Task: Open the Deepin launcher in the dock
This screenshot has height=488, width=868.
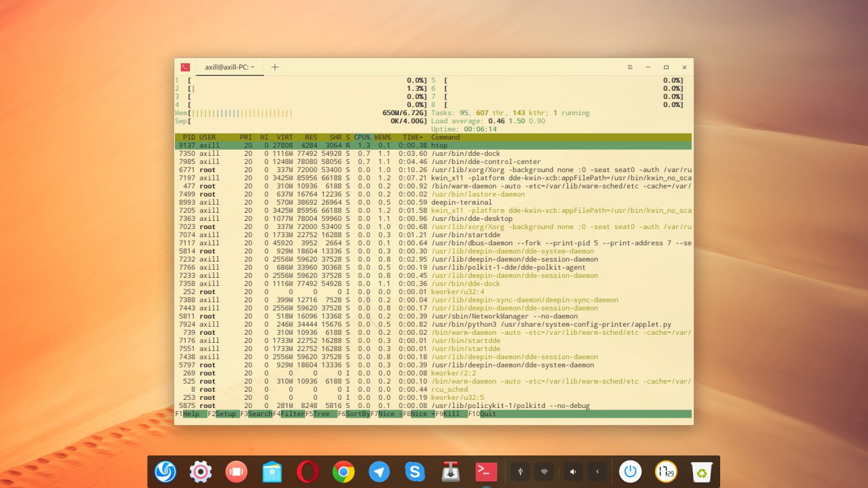Action: pyautogui.click(x=165, y=472)
